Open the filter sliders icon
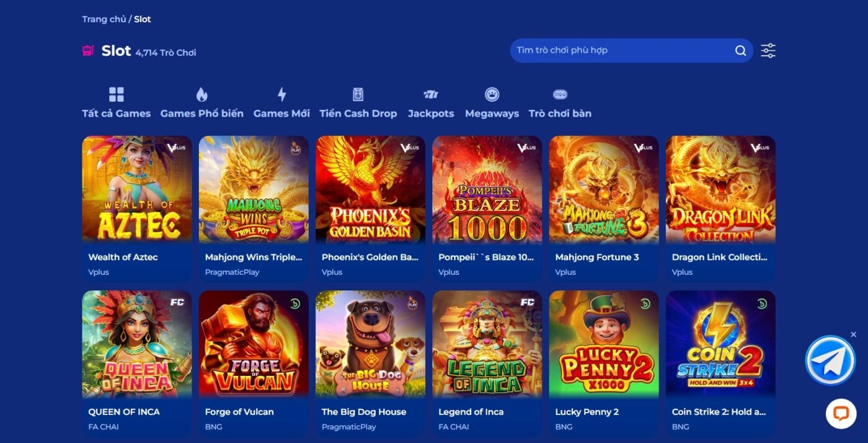The width and height of the screenshot is (868, 443). click(768, 51)
